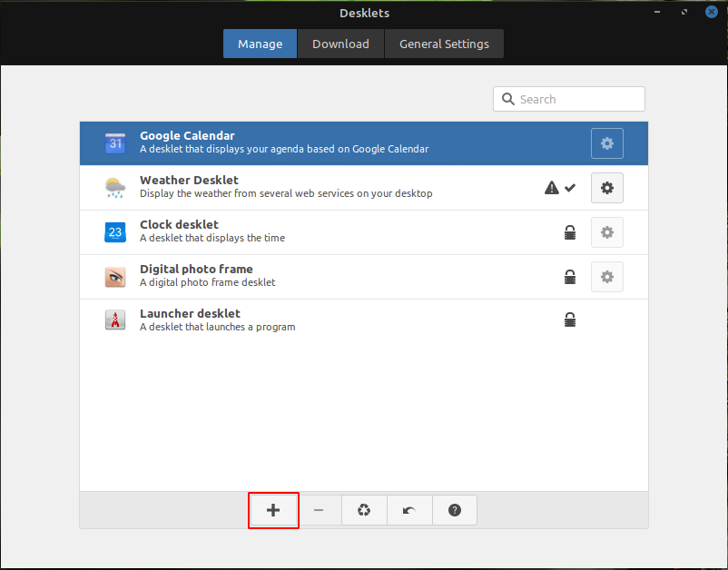Click 'A desklet that displays your agenda' description
The height and width of the screenshot is (570, 728).
[x=284, y=149]
